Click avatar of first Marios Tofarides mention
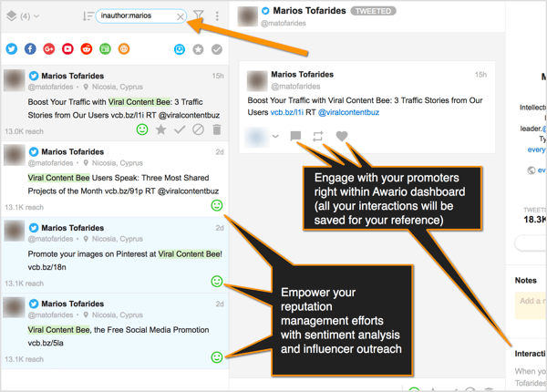547x392 pixels. 15,80
